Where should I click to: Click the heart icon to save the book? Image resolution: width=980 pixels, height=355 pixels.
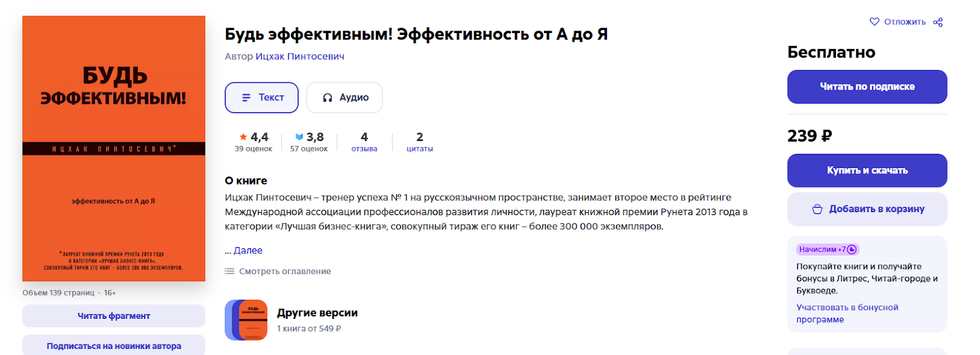[x=875, y=21]
